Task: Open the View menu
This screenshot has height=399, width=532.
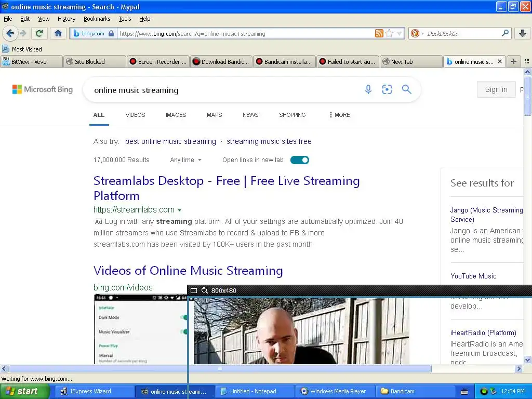Action: (x=44, y=19)
